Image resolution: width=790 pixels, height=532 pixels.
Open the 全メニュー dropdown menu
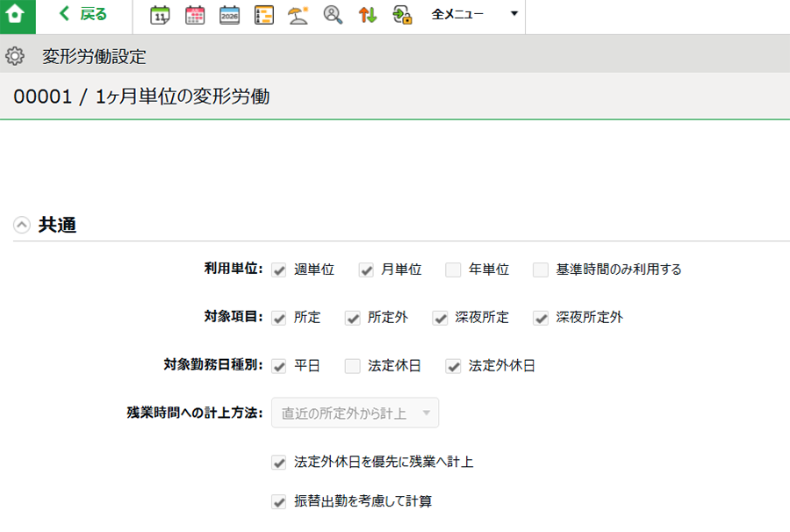tap(475, 14)
